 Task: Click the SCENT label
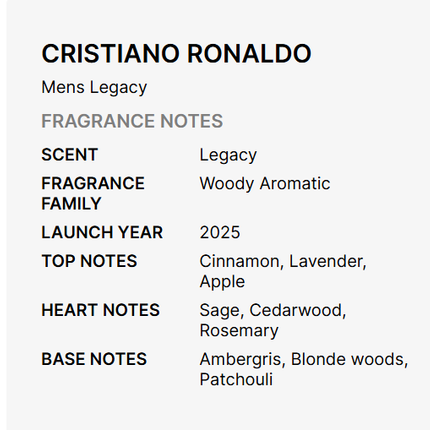pyautogui.click(x=69, y=155)
